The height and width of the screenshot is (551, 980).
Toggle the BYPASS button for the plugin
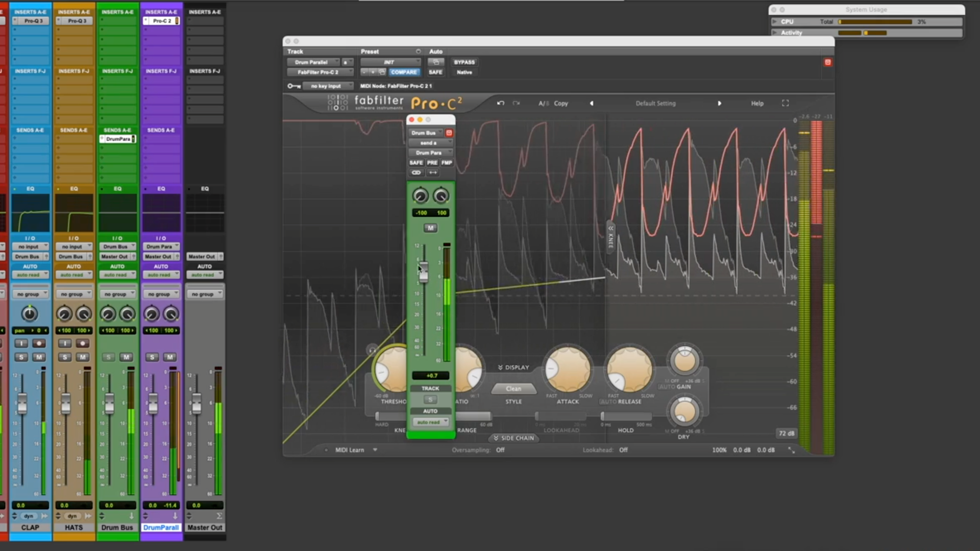pos(464,62)
